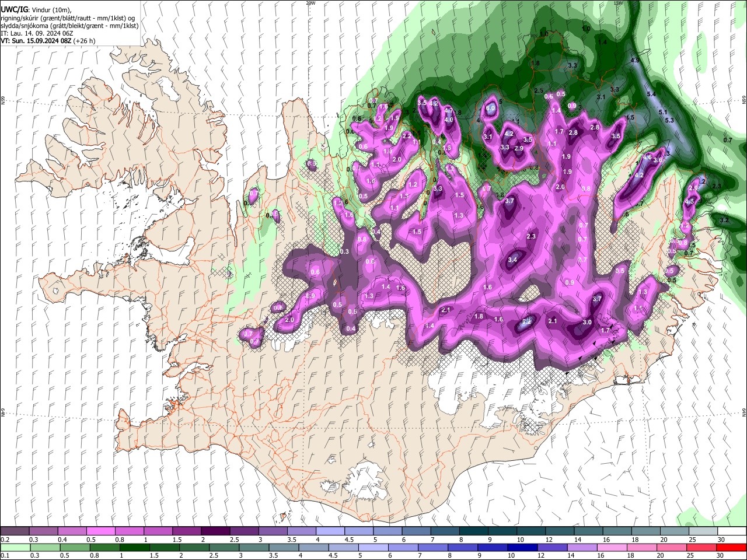Pick the snow legend swatch between 20 and 25
The height and width of the screenshot is (560, 747).
click(x=674, y=531)
